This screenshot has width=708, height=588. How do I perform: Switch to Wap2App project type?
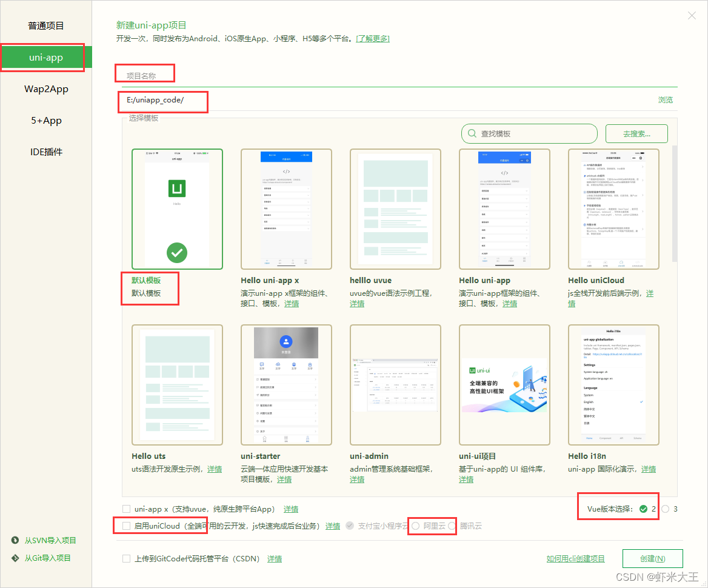[x=46, y=89]
